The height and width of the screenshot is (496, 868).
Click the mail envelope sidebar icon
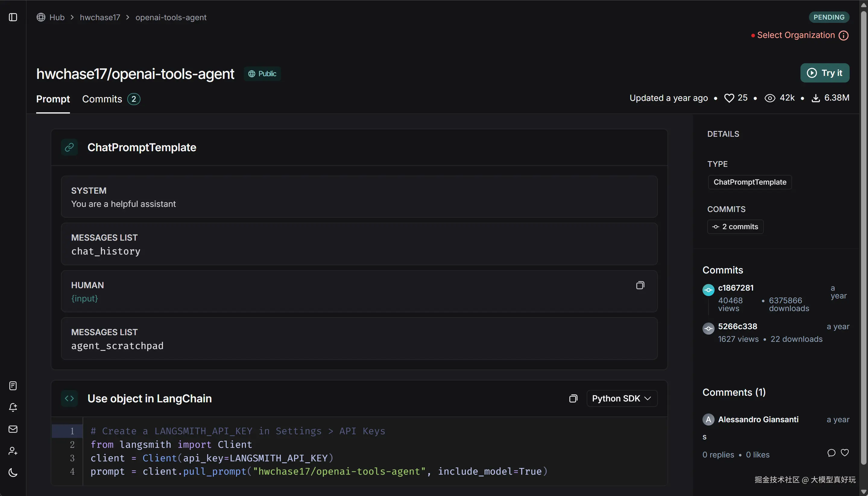[x=13, y=429]
